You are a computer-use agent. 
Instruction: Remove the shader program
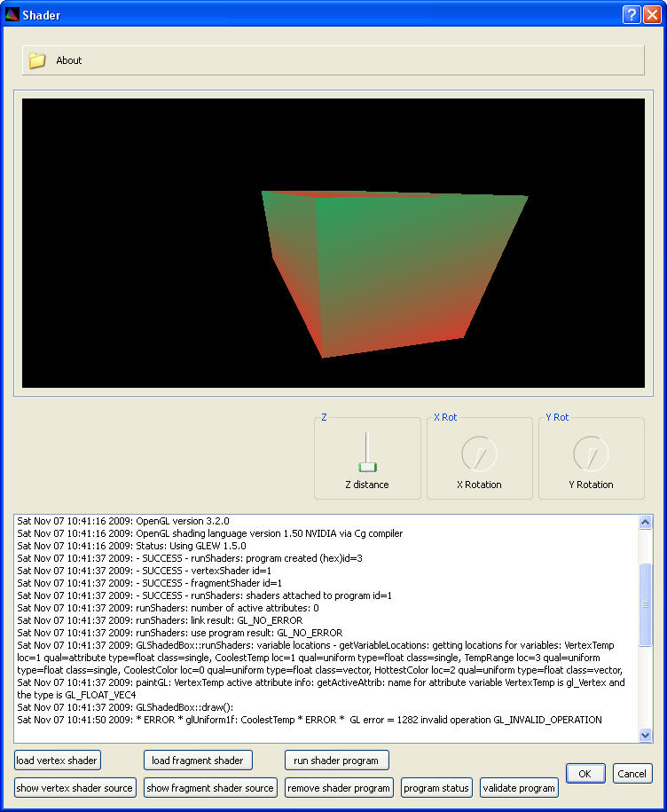click(x=339, y=788)
